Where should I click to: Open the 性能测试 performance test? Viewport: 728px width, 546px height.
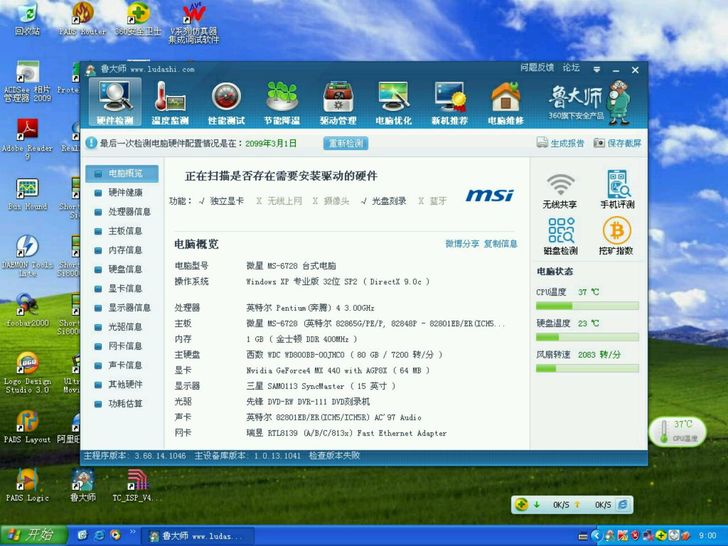coord(226,102)
